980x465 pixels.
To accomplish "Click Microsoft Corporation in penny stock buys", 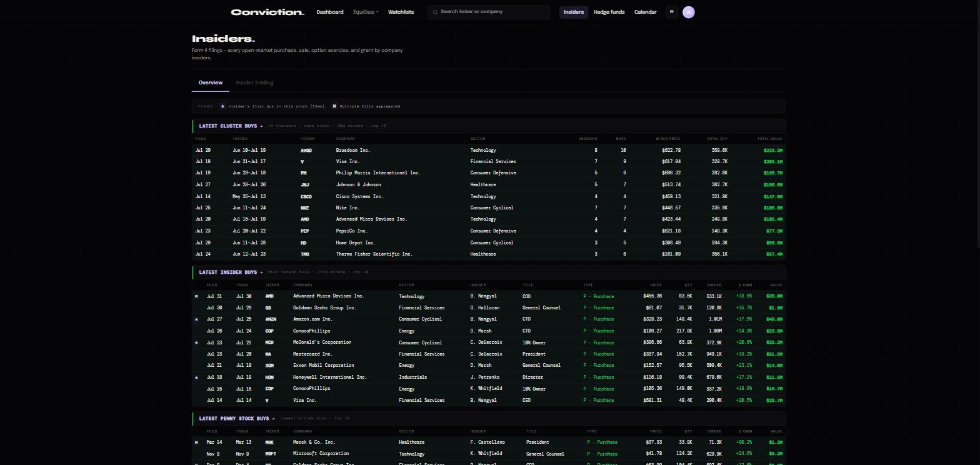I will click(321, 454).
